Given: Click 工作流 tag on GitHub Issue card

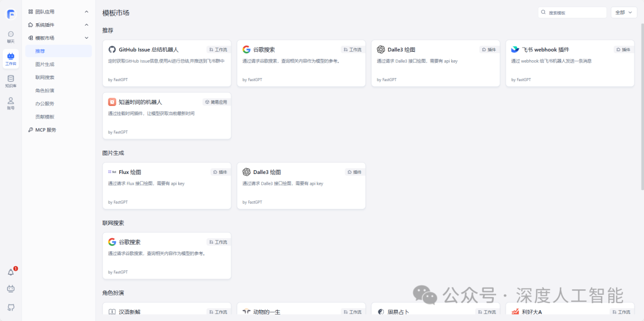Looking at the screenshot, I should click(x=218, y=49).
